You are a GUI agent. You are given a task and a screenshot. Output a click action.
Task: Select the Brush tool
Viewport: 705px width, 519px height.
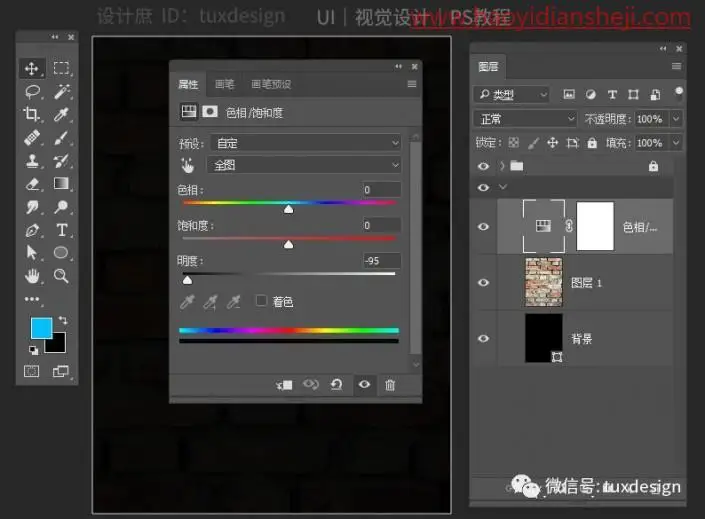pos(62,137)
